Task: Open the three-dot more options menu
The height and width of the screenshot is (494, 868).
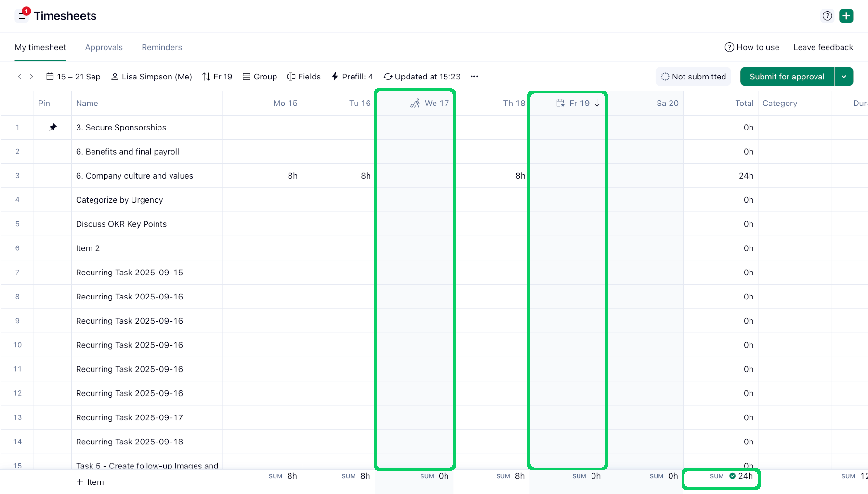Action: click(x=474, y=77)
